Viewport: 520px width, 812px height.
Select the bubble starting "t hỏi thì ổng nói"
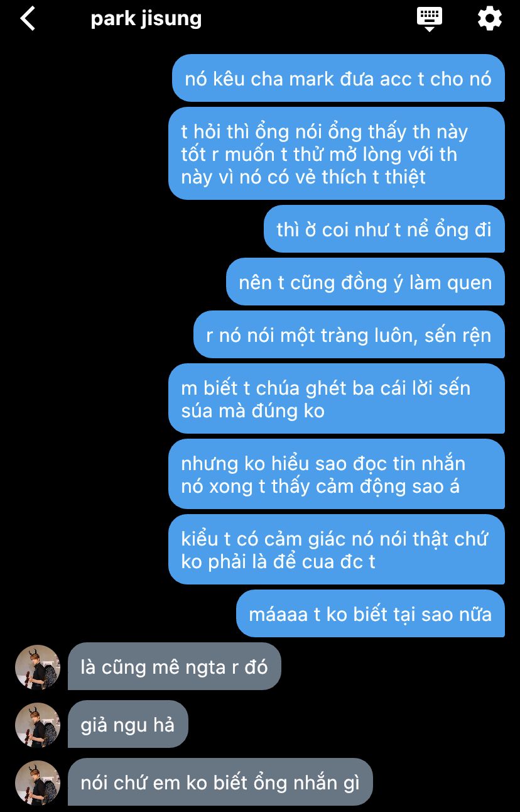point(337,153)
